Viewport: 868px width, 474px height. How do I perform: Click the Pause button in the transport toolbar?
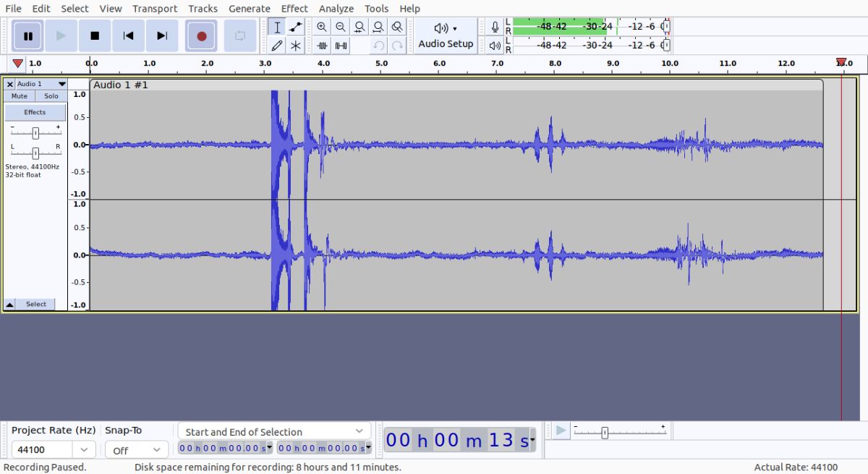click(27, 35)
